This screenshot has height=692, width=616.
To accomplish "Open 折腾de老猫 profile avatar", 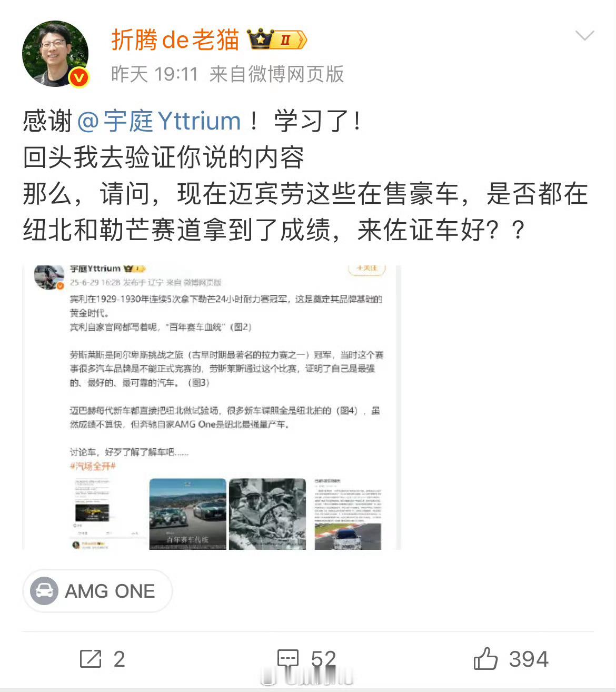I will (x=55, y=53).
